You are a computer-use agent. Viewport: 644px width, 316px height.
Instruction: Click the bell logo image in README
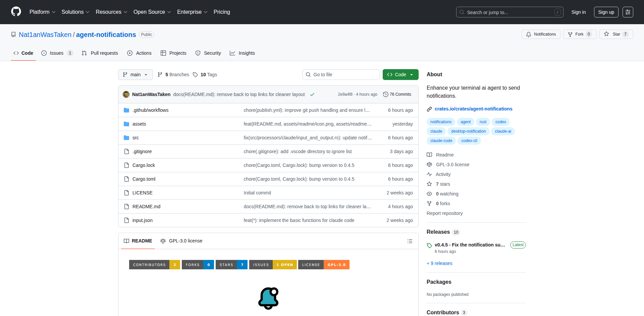[x=268, y=298]
